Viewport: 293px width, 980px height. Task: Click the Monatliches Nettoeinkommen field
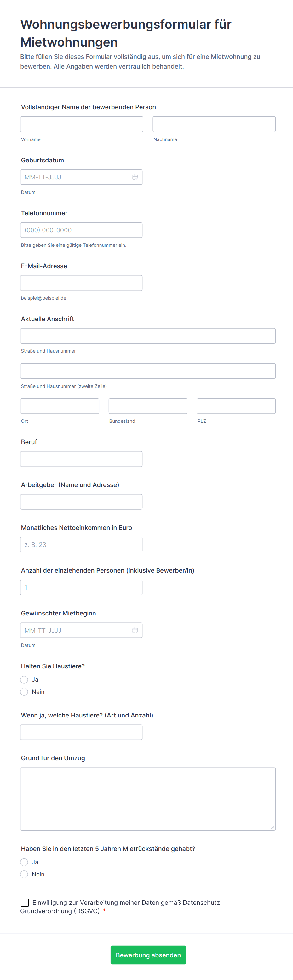[x=81, y=544]
